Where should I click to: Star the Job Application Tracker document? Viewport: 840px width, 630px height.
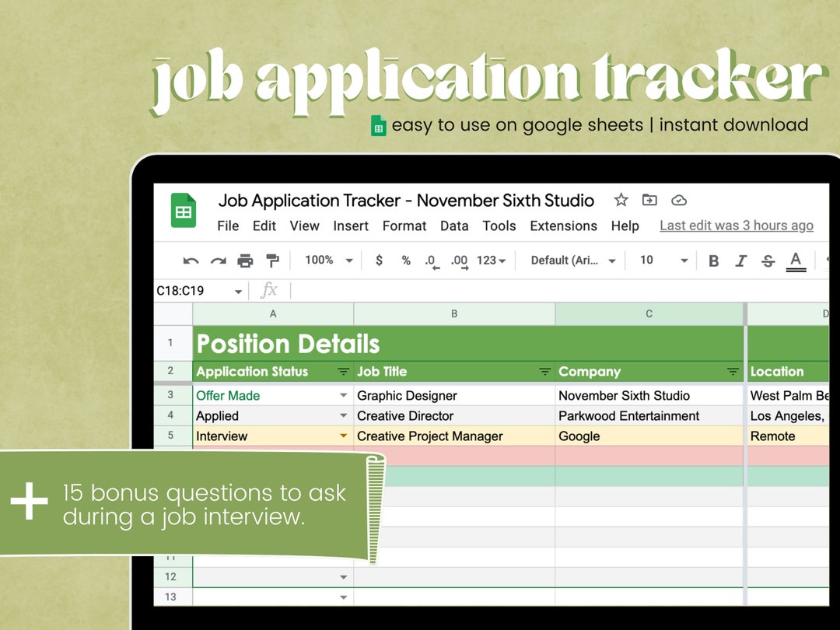click(621, 201)
